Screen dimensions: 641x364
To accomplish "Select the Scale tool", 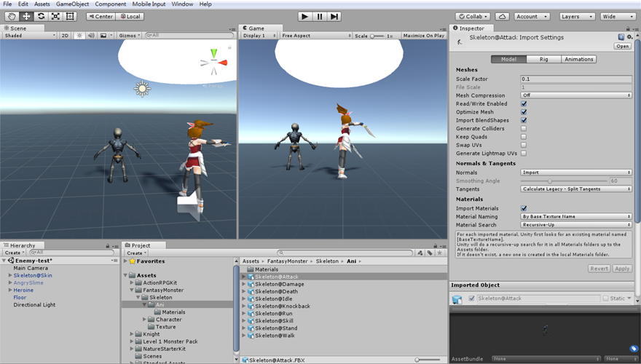I will click(55, 16).
